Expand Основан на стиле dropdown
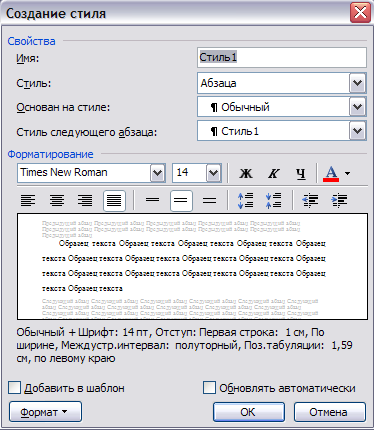 pos(358,107)
